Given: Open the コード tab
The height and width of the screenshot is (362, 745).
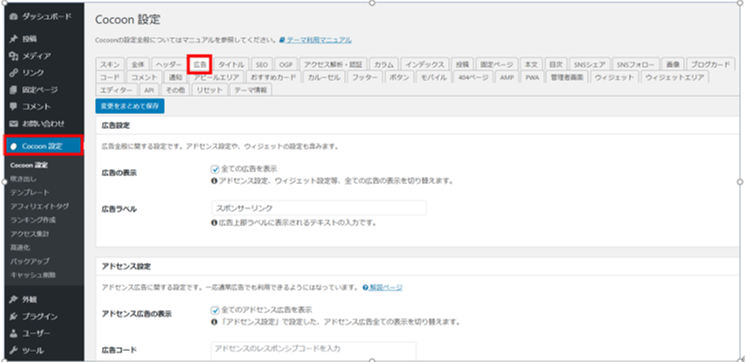Looking at the screenshot, I should click(110, 77).
